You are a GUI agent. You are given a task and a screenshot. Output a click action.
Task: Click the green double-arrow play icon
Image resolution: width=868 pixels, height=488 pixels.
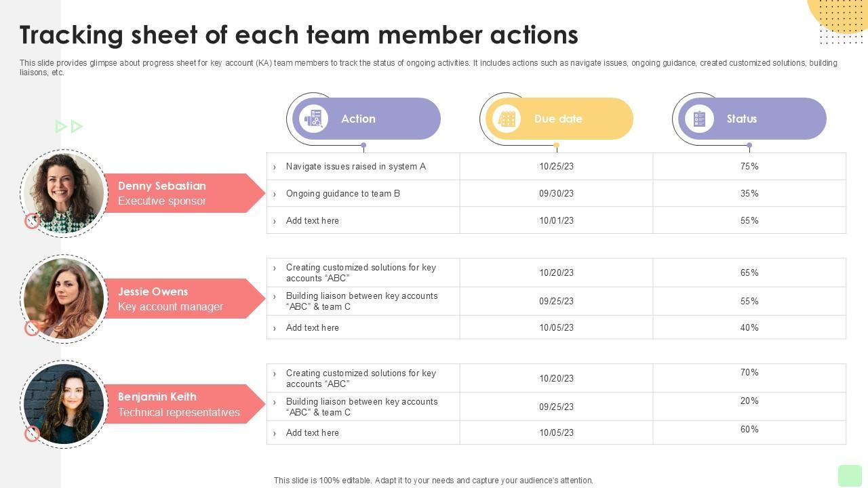(x=68, y=126)
